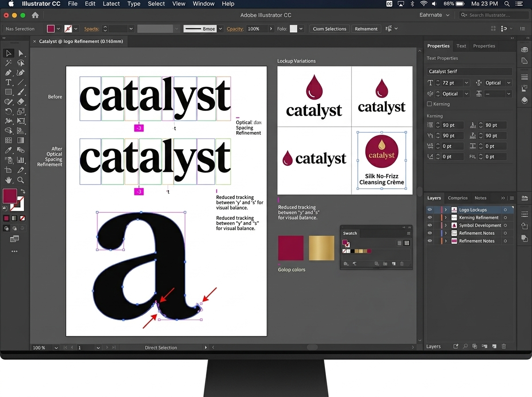532x397 pixels.
Task: Open the stroke Bmoe profile dropdown
Action: [220, 29]
